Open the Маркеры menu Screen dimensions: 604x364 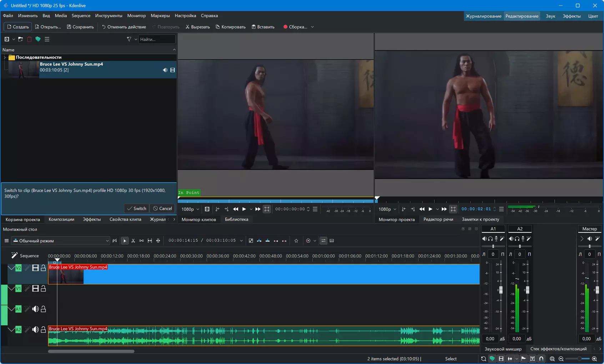click(x=160, y=16)
